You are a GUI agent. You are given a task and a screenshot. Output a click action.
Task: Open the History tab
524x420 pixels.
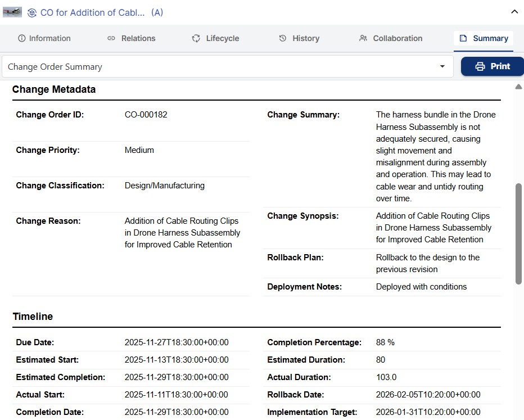click(x=299, y=38)
